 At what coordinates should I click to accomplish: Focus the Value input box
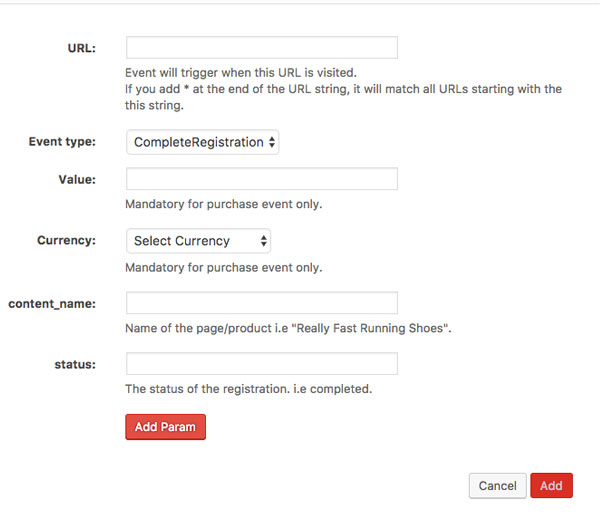coord(261,179)
